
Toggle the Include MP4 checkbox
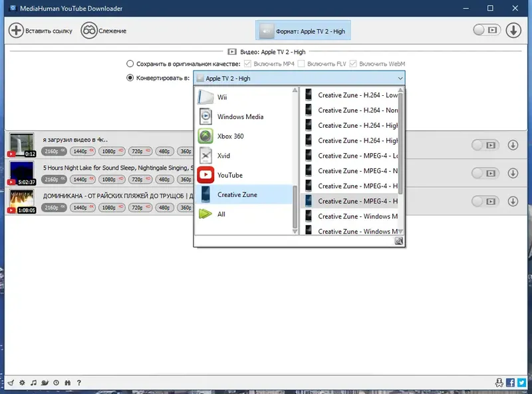pos(247,63)
